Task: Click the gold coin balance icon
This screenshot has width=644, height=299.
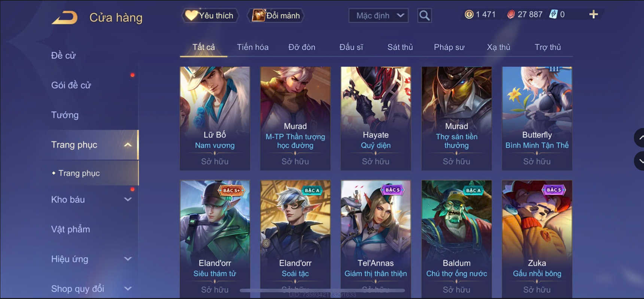Action: tap(469, 15)
